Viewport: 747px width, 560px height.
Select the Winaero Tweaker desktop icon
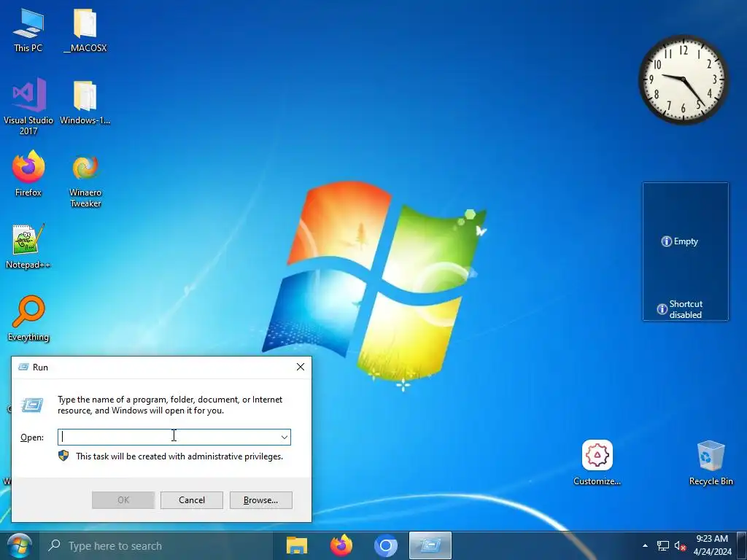click(x=85, y=181)
